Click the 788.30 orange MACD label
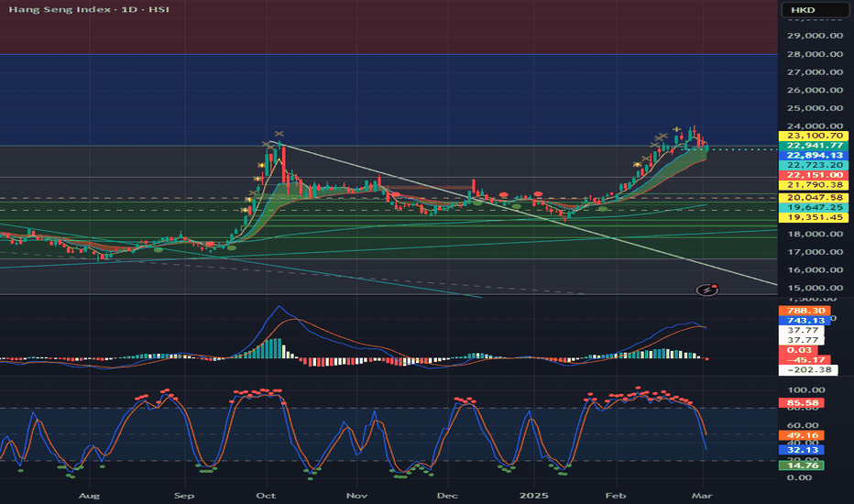 pyautogui.click(x=805, y=311)
